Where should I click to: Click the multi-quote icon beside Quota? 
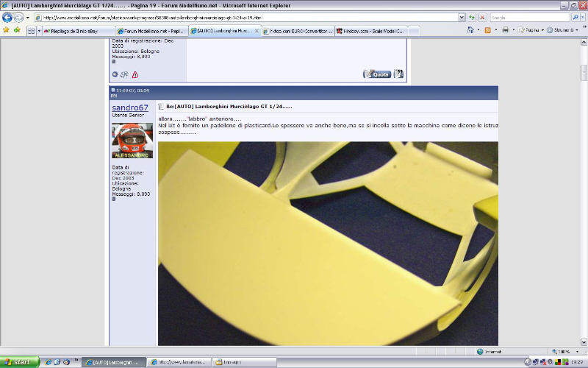pyautogui.click(x=398, y=74)
